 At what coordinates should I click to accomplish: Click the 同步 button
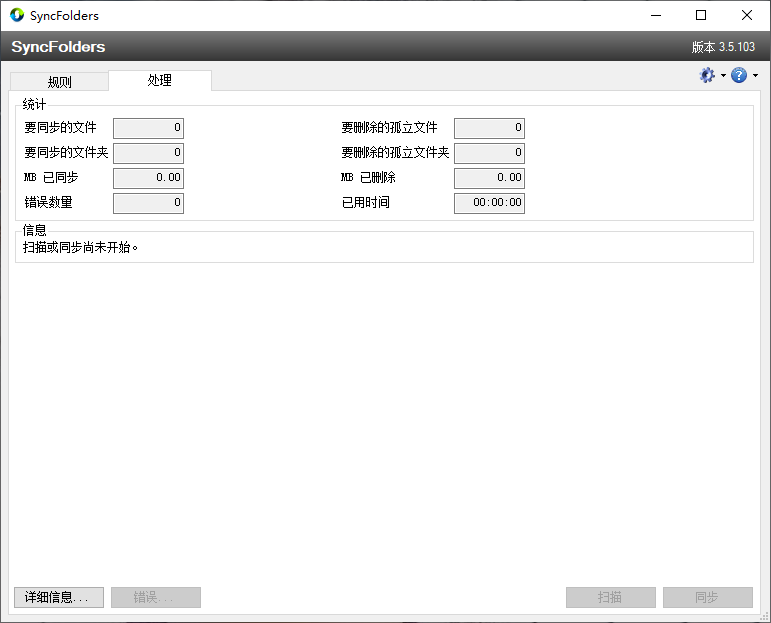pyautogui.click(x=708, y=597)
